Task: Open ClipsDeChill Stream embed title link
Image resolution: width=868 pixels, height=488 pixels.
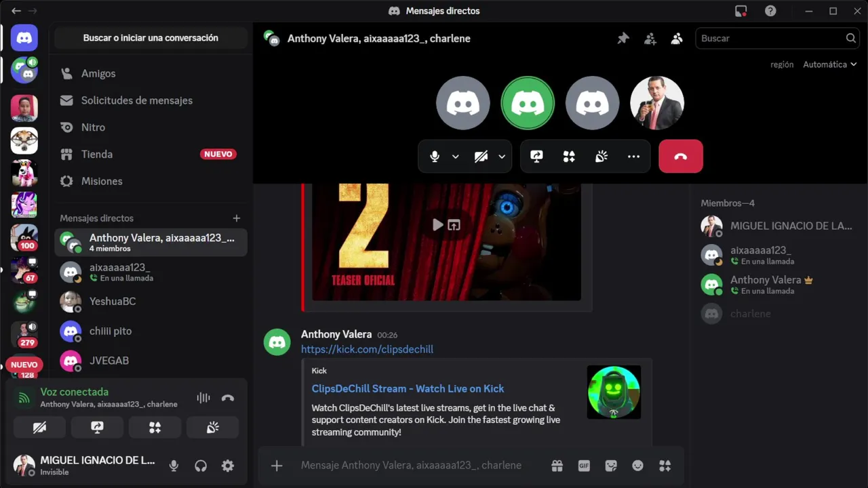Action: click(408, 388)
